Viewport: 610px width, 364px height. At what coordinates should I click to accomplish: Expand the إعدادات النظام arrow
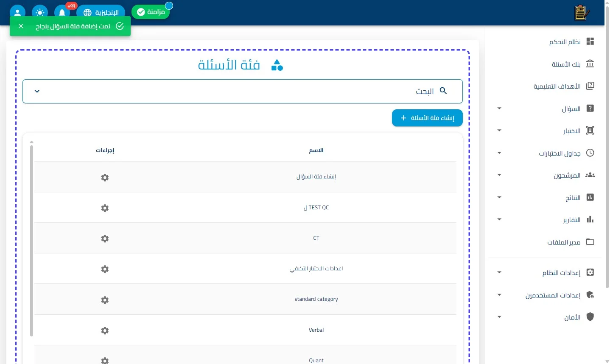coord(499,272)
